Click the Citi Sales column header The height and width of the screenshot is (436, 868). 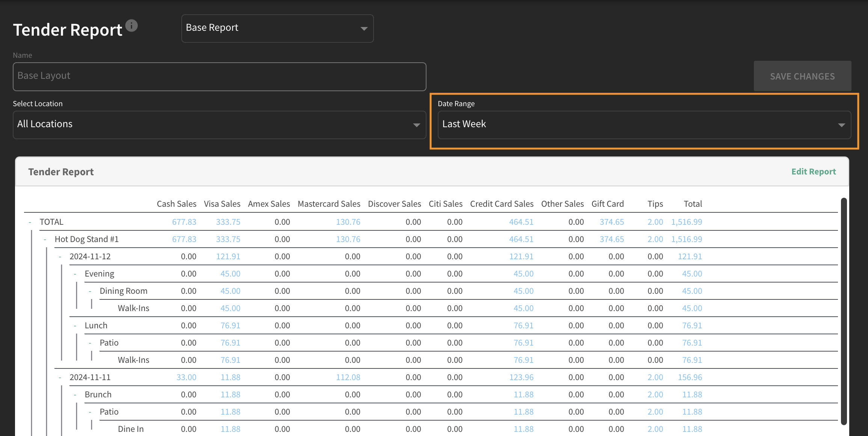pyautogui.click(x=446, y=204)
